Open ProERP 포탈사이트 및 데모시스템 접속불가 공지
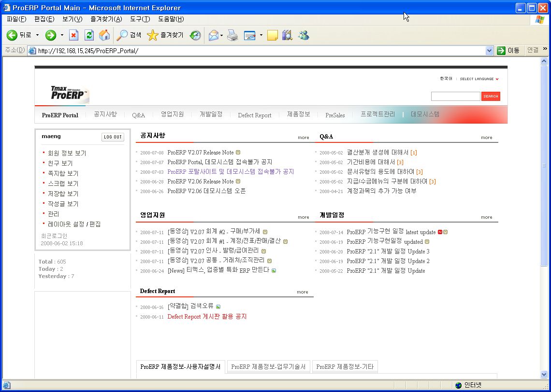Screen dimensions: 551x392 231,171
